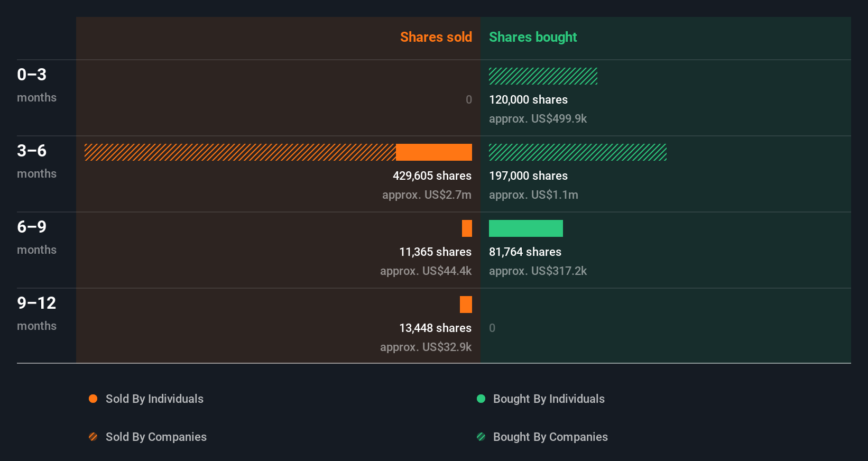Viewport: 868px width, 461px height.
Task: Click the 6–9 months solid green bought bar
Action: [526, 228]
